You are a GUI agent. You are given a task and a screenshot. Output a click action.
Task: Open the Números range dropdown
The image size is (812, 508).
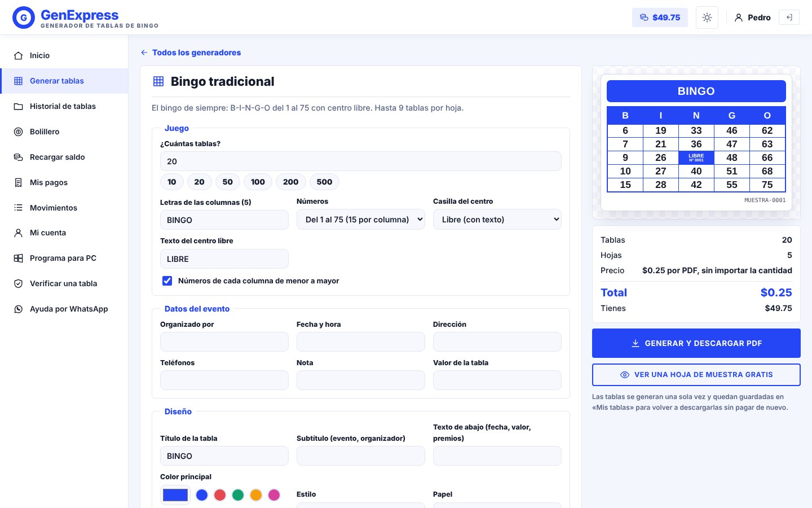coord(361,220)
